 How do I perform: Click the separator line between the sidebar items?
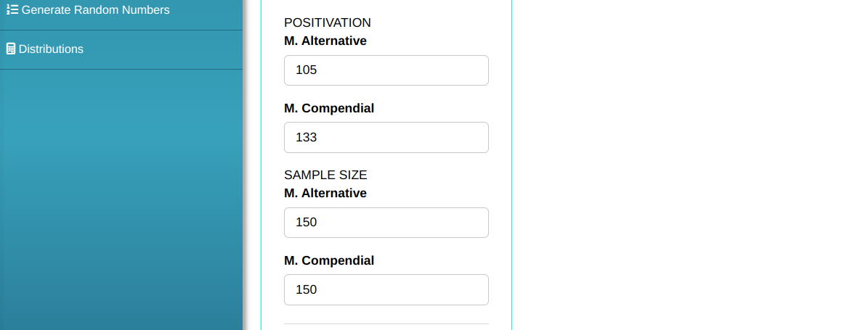pyautogui.click(x=121, y=30)
